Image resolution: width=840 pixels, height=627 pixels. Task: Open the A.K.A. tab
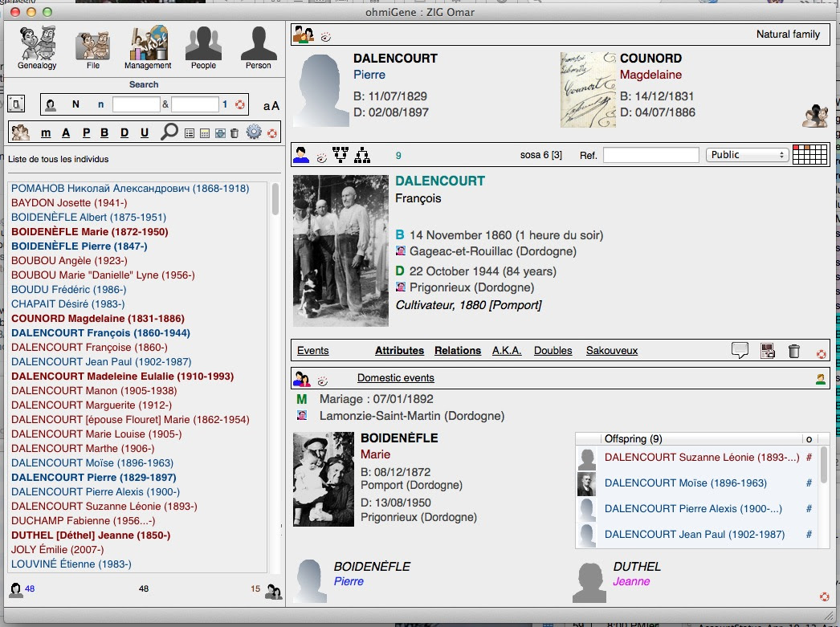click(507, 351)
